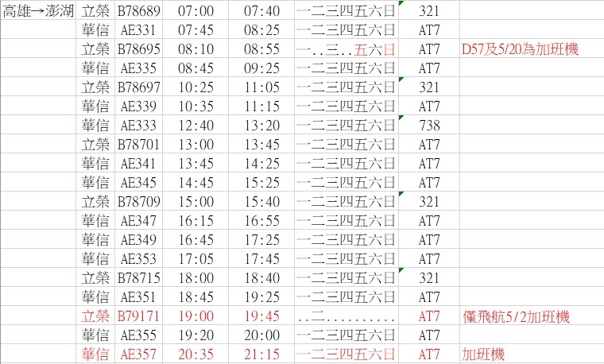Click aircraft 321 in B78709 row

[429, 201]
